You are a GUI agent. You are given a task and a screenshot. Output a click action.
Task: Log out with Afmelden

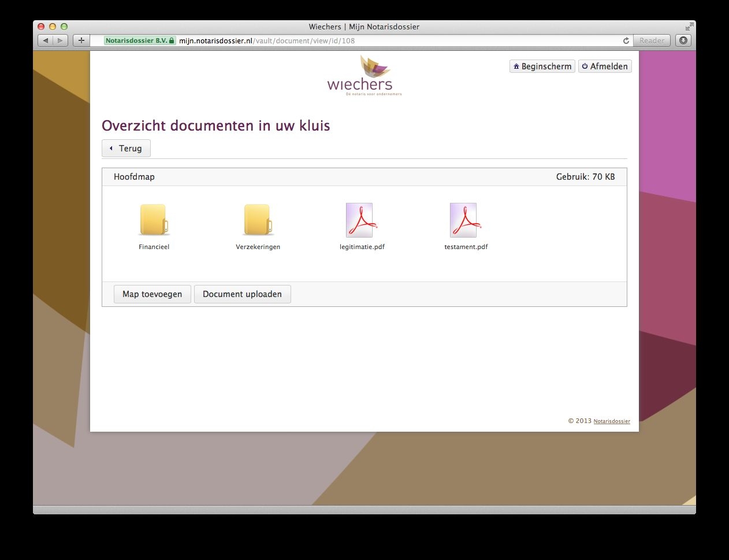pyautogui.click(x=605, y=66)
